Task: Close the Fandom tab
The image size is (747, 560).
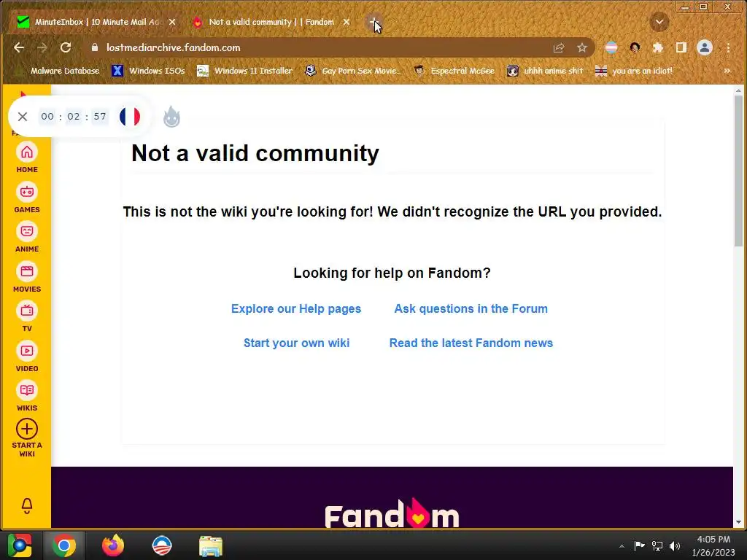Action: point(347,22)
